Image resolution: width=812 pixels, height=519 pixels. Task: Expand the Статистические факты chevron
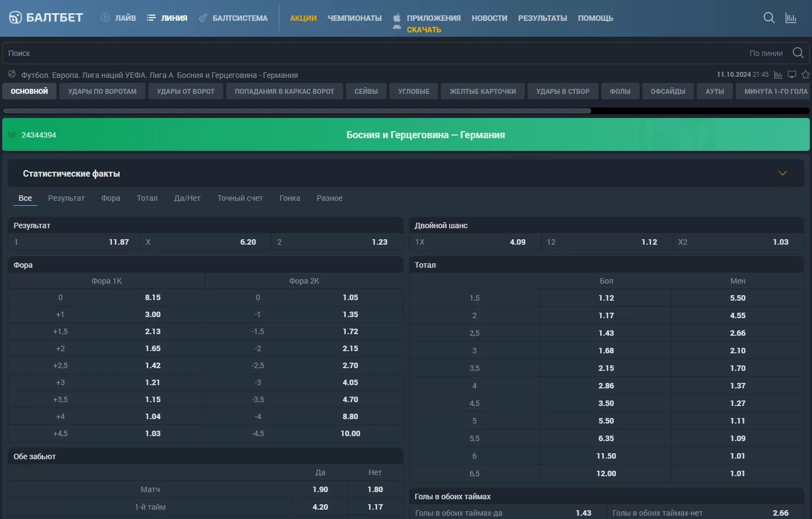click(x=782, y=173)
